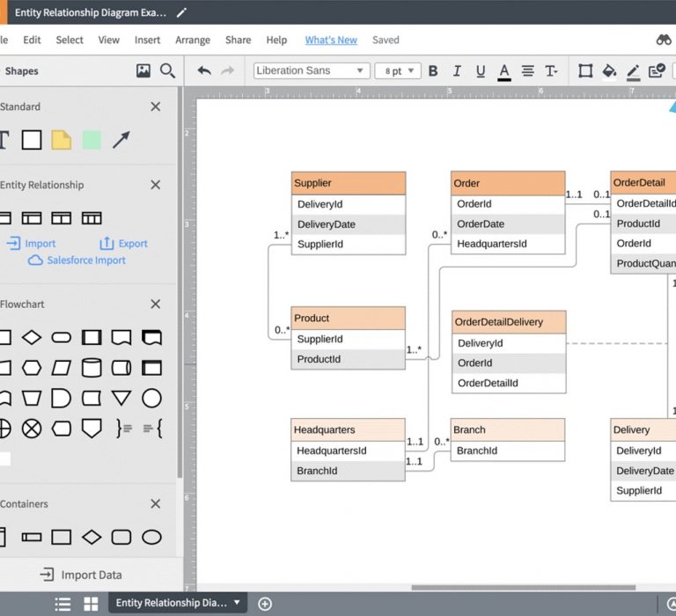Screen dimensions: 676x616
Task: Open the shape search magnifier icon
Action: pyautogui.click(x=167, y=71)
